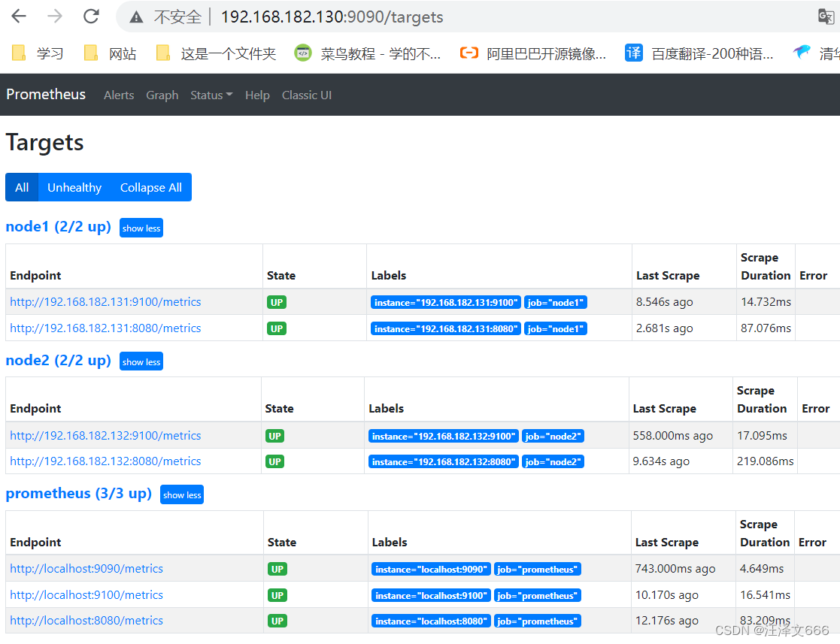Open the Help nav item
The width and height of the screenshot is (840, 644).
pyautogui.click(x=257, y=95)
